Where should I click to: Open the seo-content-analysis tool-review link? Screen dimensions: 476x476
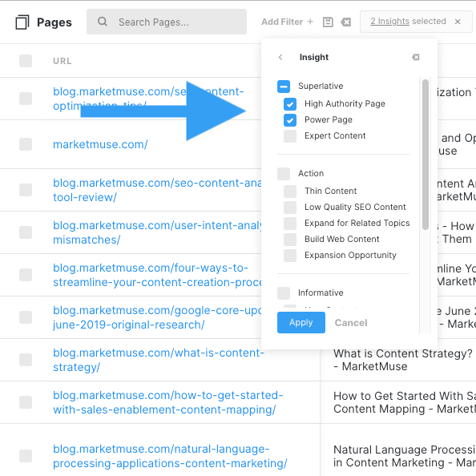pos(157,190)
